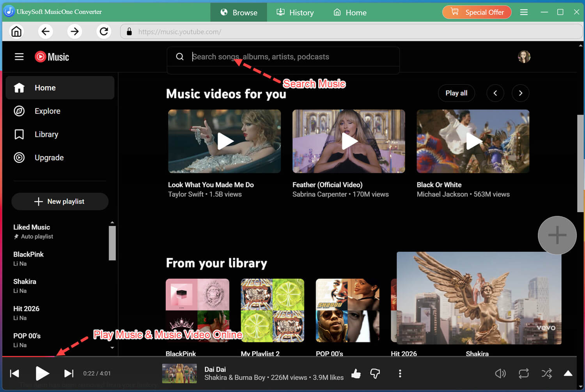Click the URL address field
The image size is (585, 392).
click(x=351, y=32)
